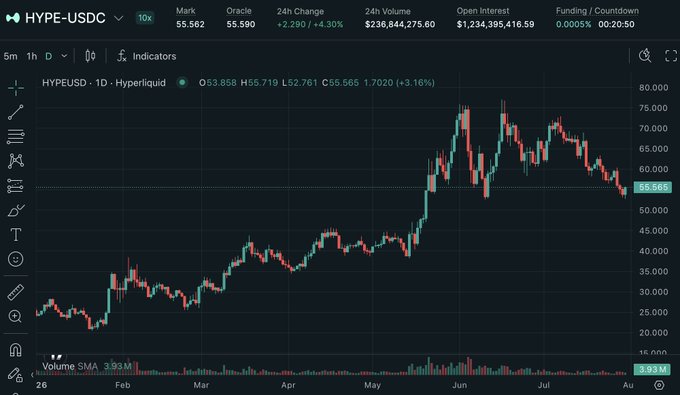This screenshot has width=680, height=395.
Task: Click the HYPE-USDC pair name
Action: pos(65,18)
